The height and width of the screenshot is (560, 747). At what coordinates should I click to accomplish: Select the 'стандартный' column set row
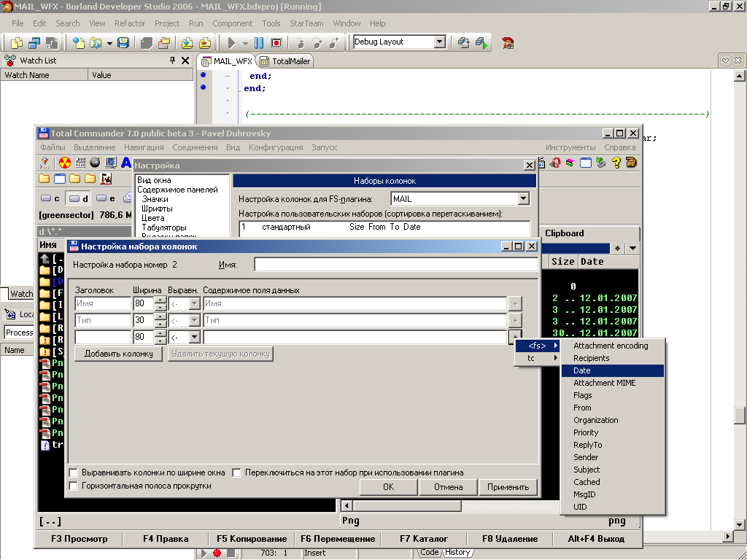click(384, 227)
